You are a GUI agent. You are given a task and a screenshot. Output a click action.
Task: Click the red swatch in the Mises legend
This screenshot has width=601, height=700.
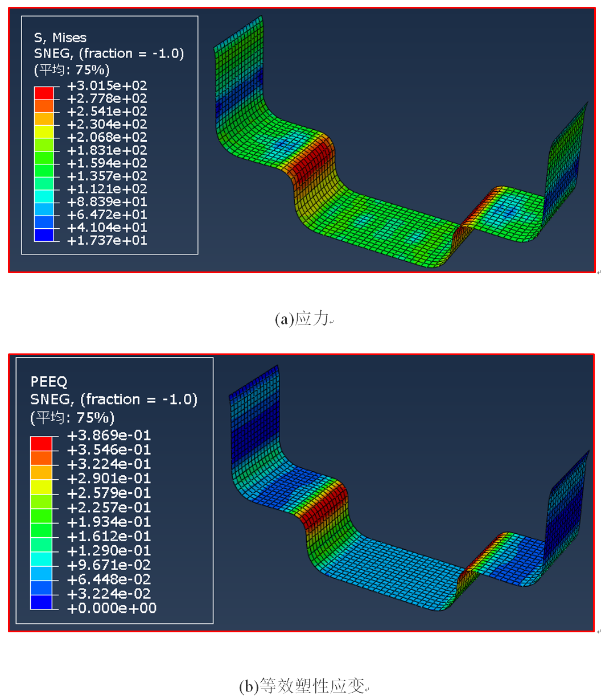pyautogui.click(x=44, y=92)
